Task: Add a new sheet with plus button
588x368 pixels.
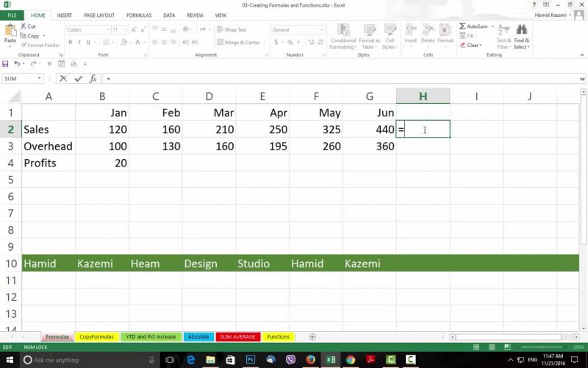Action: tap(312, 336)
